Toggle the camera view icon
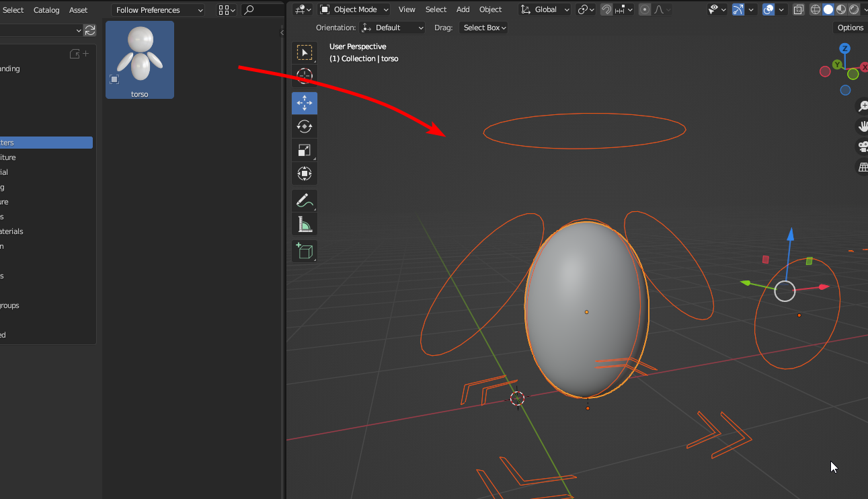This screenshot has width=868, height=499. click(x=863, y=147)
